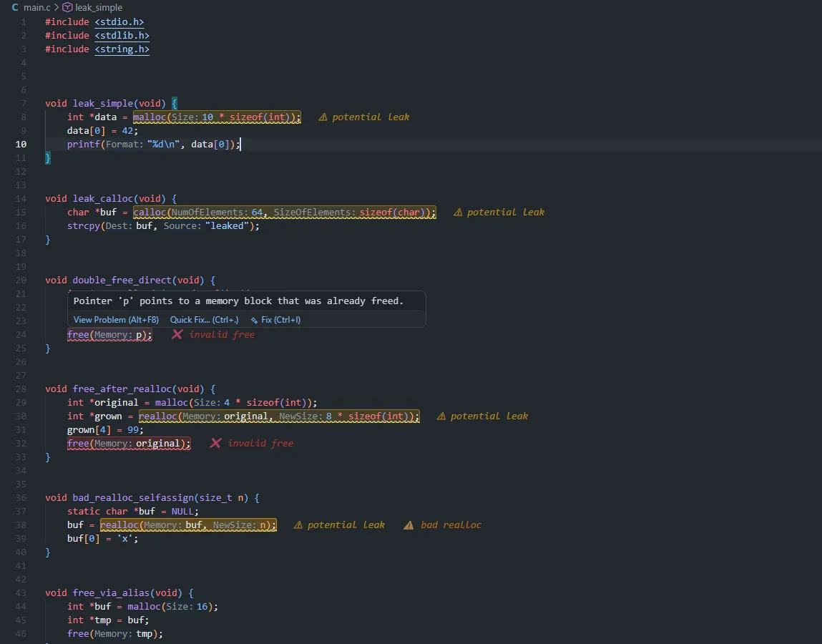Image resolution: width=822 pixels, height=644 pixels.
Task: Click the red X icon on line 24
Action: 177,335
